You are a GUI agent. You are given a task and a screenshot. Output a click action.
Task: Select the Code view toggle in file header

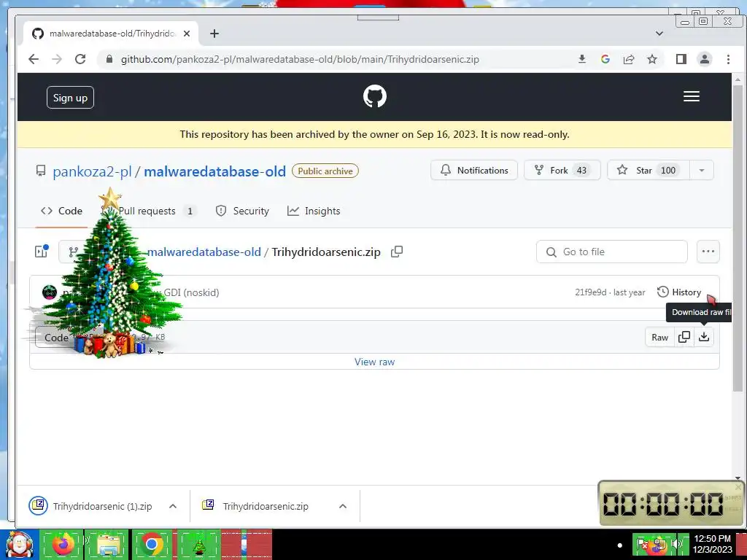point(56,338)
